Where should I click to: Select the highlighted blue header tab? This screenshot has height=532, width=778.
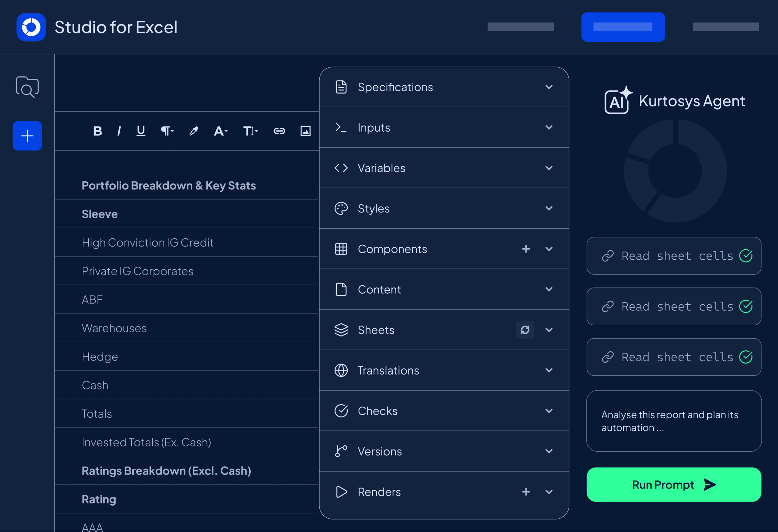tap(623, 27)
